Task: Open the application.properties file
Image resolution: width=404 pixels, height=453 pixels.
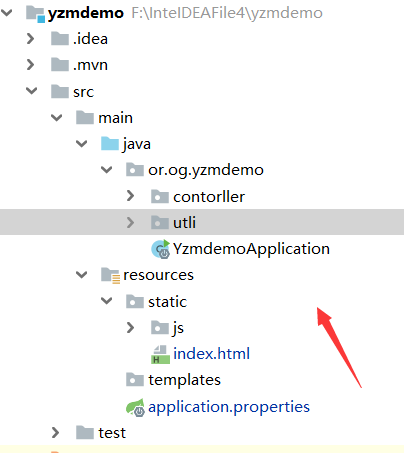Action: (229, 407)
